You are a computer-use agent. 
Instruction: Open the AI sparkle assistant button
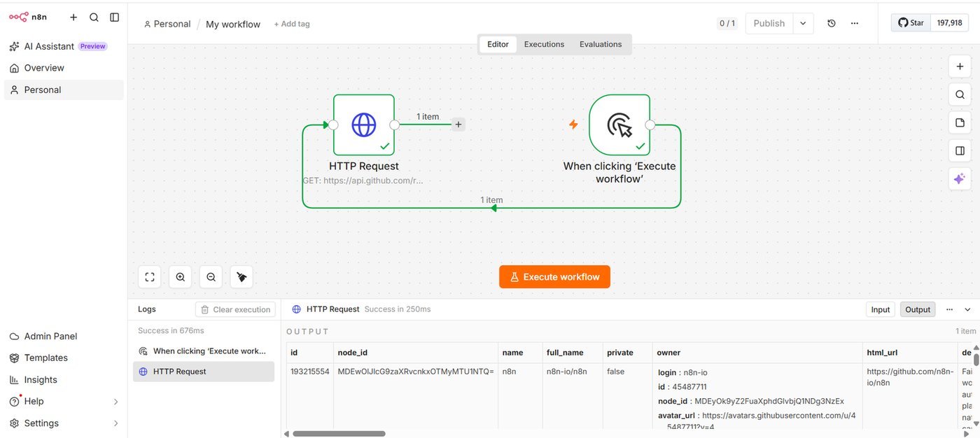(x=960, y=178)
